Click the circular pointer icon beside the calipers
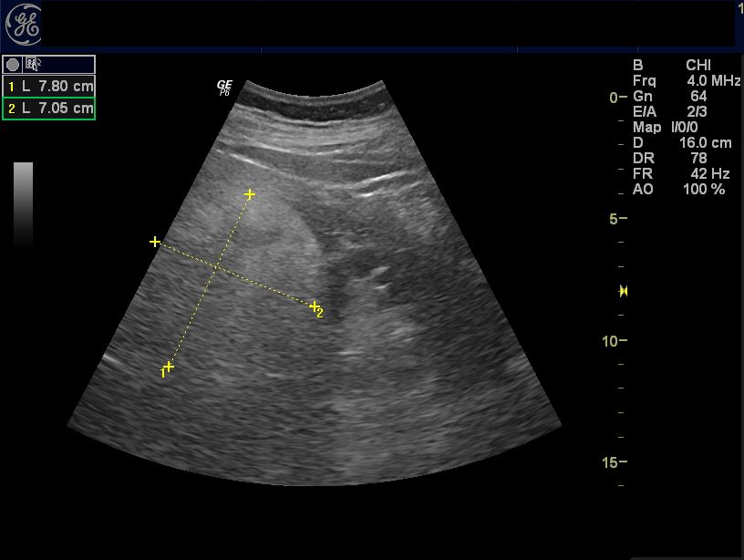This screenshot has width=744, height=560. (13, 66)
